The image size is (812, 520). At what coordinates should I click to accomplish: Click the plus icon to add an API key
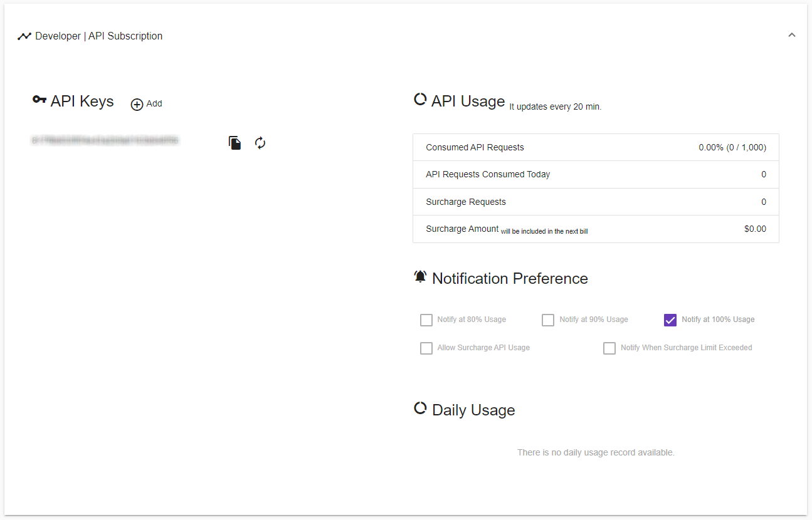(137, 104)
